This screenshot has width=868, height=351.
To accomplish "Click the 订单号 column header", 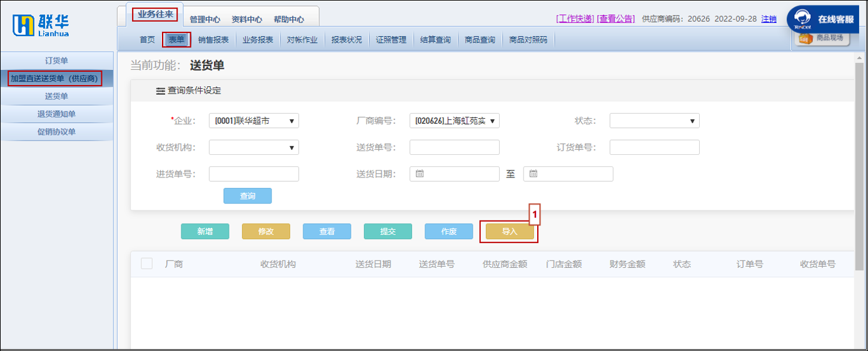I will click(x=750, y=264).
